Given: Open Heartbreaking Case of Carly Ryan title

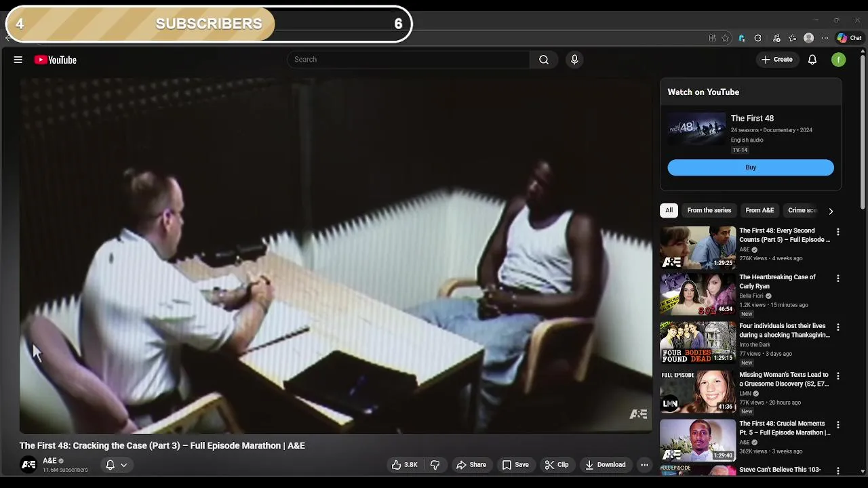Looking at the screenshot, I should click(777, 282).
